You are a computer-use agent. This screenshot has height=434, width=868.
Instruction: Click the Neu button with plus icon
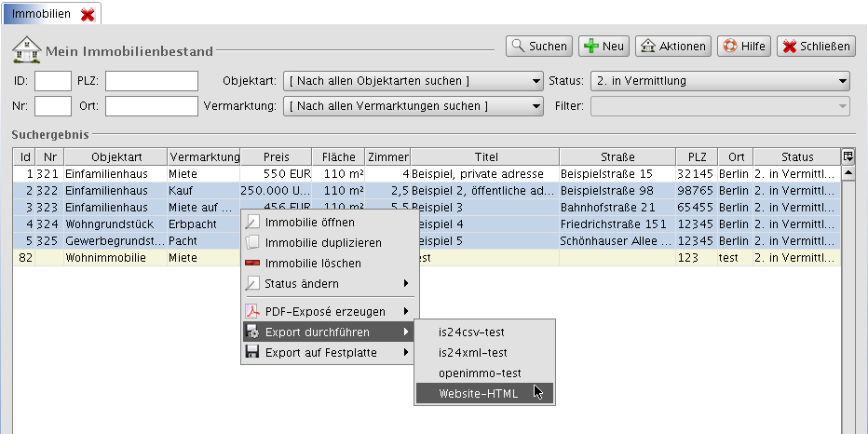[604, 47]
